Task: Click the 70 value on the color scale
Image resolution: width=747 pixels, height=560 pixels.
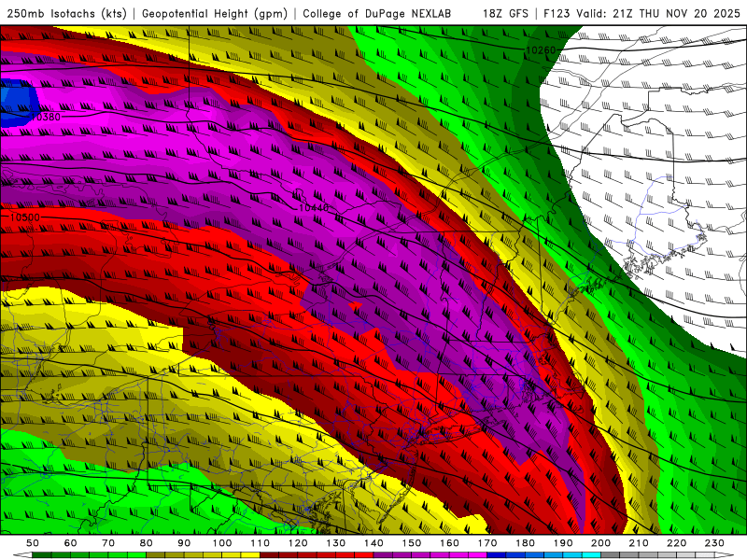Action: pos(108,543)
